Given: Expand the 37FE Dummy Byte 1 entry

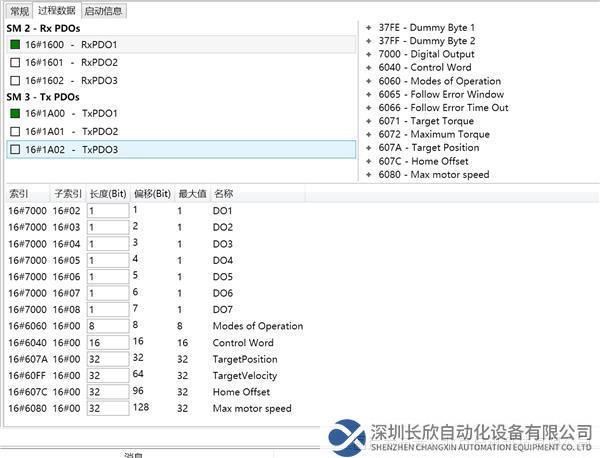Looking at the screenshot, I should pyautogui.click(x=368, y=27).
